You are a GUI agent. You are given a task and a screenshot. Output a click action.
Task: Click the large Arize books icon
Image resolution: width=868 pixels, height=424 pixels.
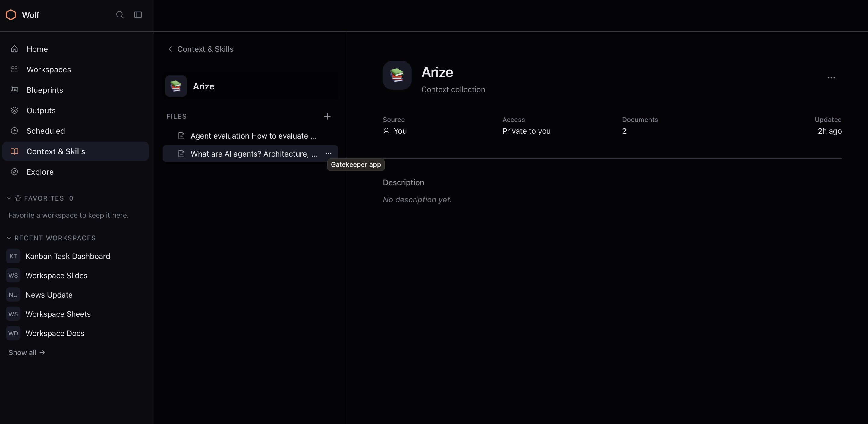tap(397, 76)
